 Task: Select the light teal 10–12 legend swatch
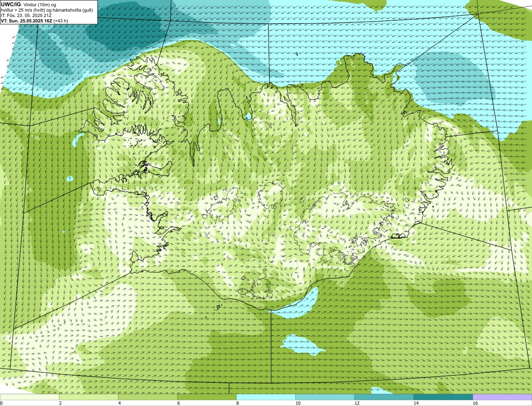pos(325,397)
